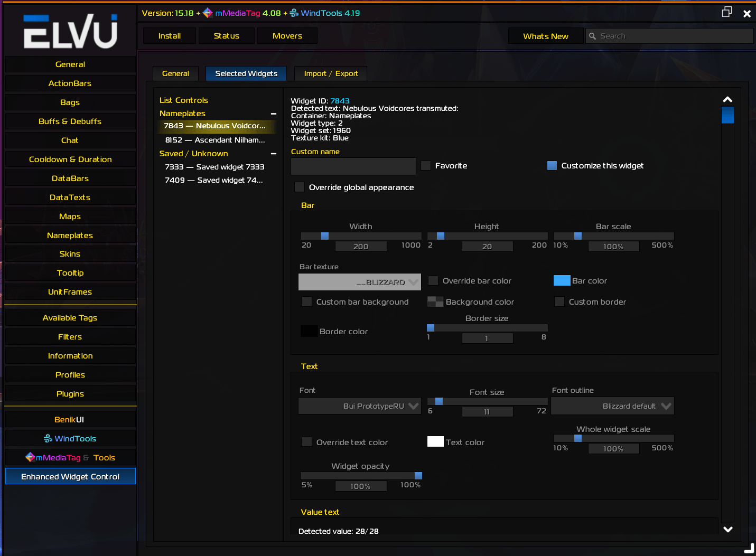Click the Font size value box showing 11
This screenshot has height=556, width=756.
(x=487, y=412)
